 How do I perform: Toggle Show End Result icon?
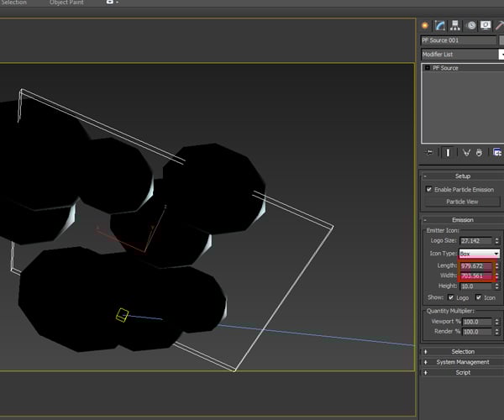pyautogui.click(x=449, y=152)
